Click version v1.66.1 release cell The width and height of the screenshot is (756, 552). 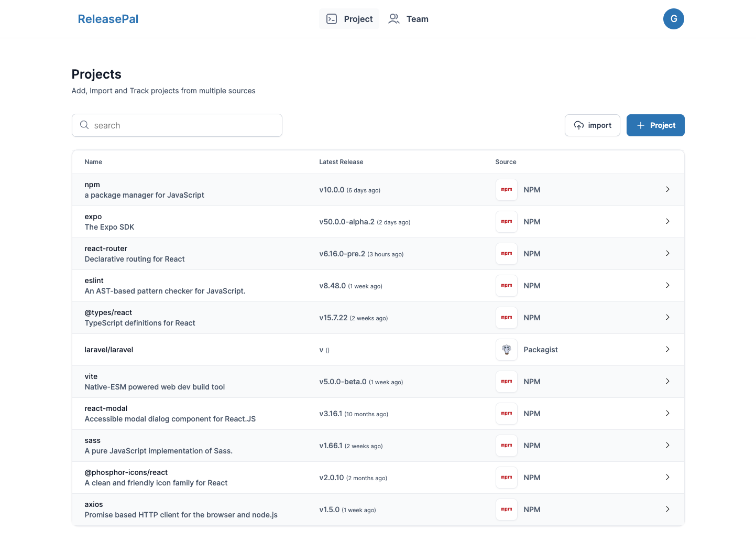(x=351, y=446)
